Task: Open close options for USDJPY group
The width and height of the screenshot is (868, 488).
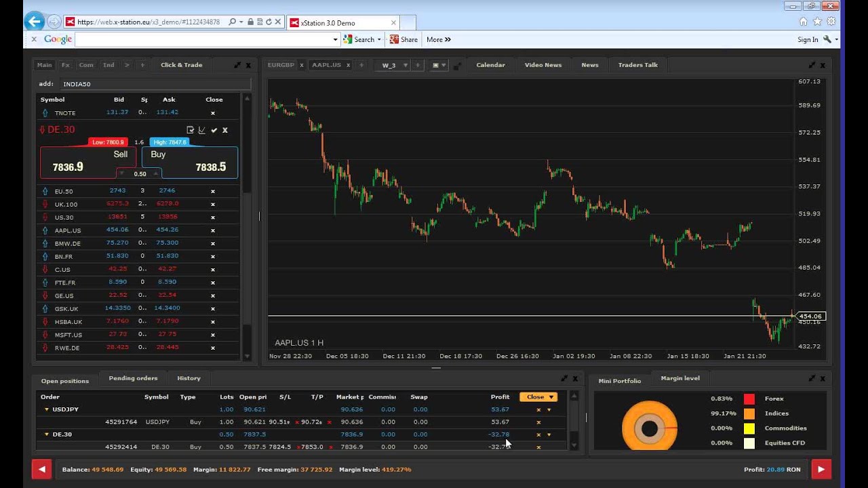Action: pos(549,409)
